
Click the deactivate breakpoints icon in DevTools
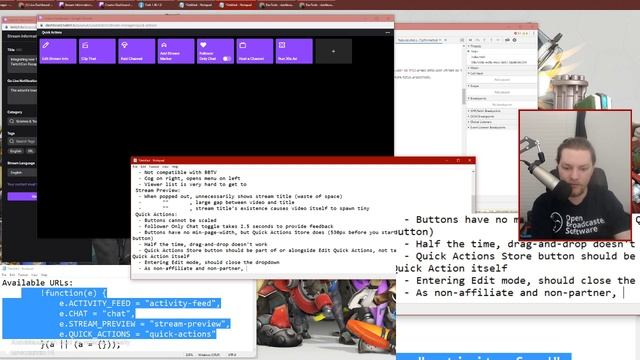(x=507, y=40)
